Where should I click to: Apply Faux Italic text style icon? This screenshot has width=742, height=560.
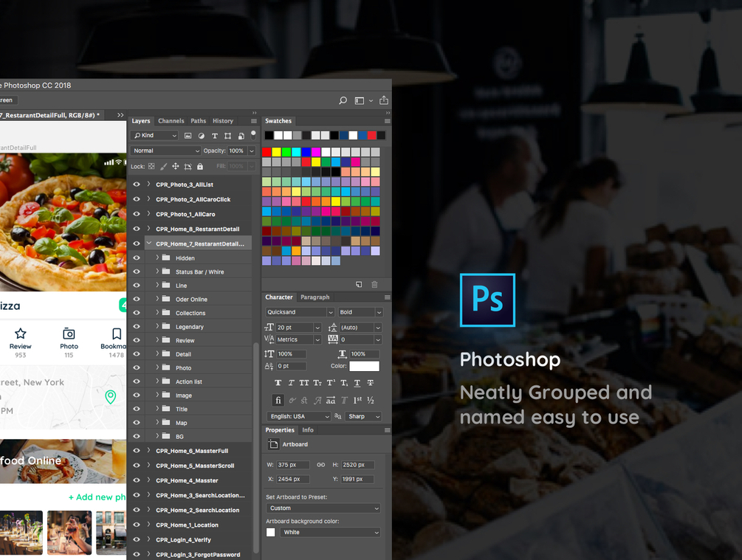291,383
